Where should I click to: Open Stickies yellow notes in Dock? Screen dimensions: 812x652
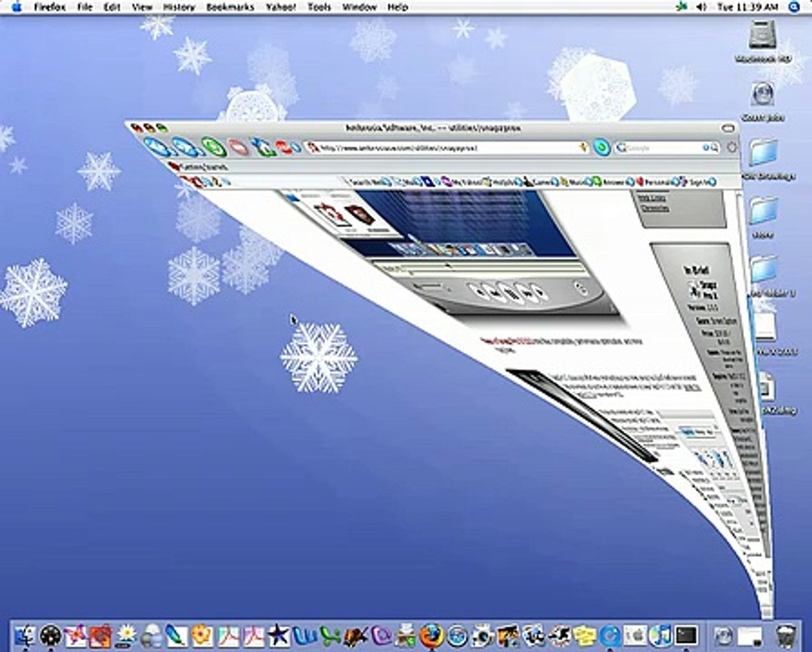point(585,636)
